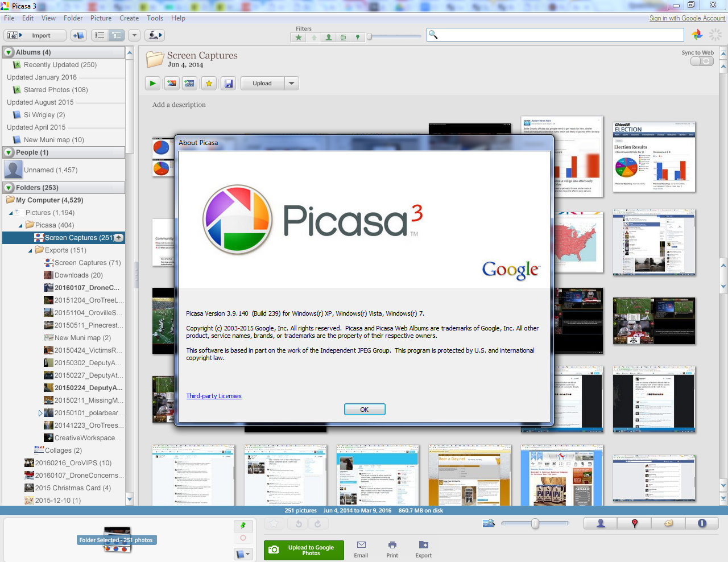Collapse the Picasa folder node
The image size is (728, 562).
click(x=20, y=225)
